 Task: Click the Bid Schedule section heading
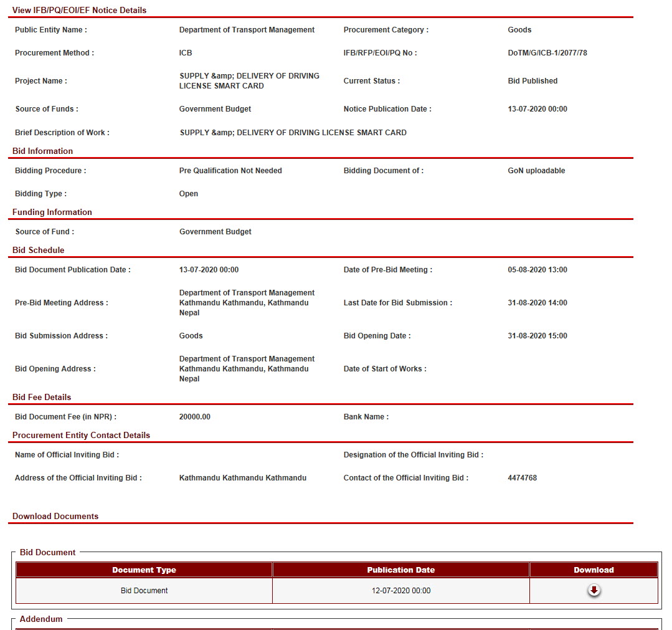(x=38, y=250)
